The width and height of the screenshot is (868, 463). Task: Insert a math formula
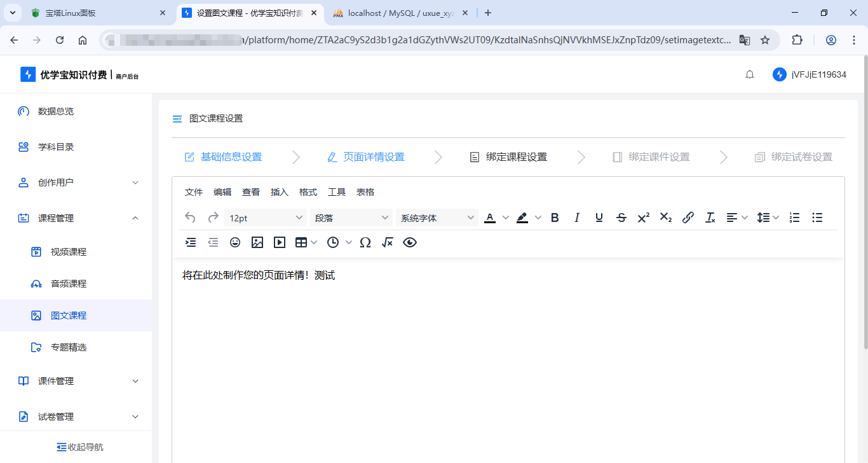387,242
